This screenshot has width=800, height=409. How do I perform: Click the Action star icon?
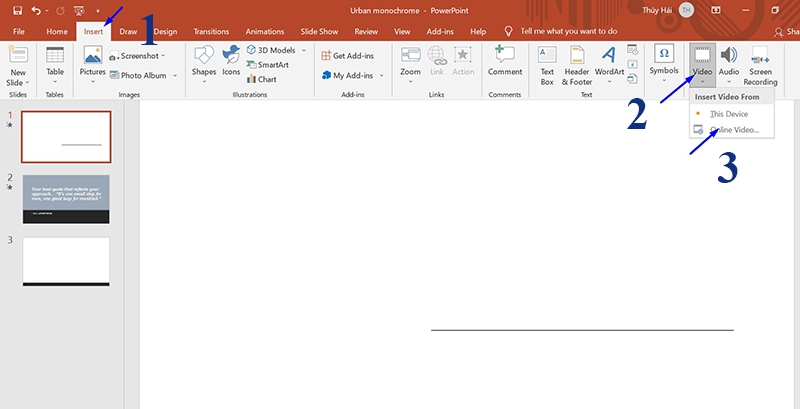click(463, 55)
